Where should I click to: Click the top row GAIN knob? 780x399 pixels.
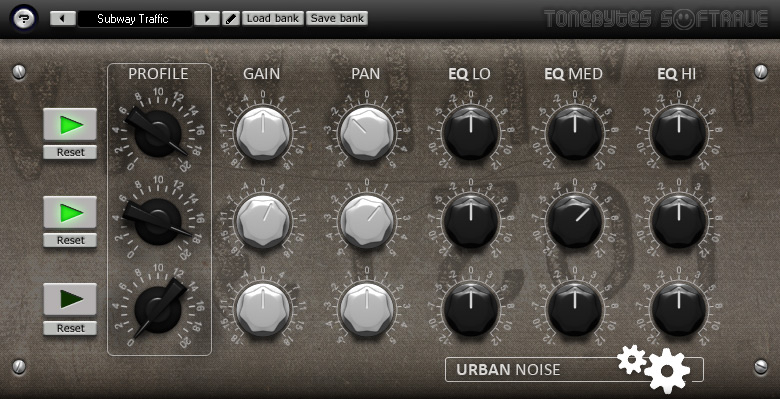(x=263, y=133)
